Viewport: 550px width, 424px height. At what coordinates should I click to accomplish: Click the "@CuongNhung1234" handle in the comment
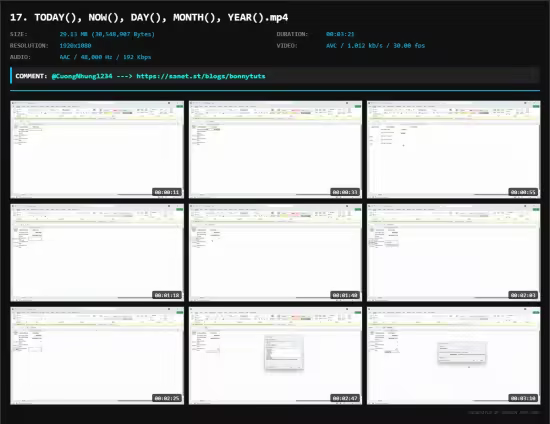point(82,76)
